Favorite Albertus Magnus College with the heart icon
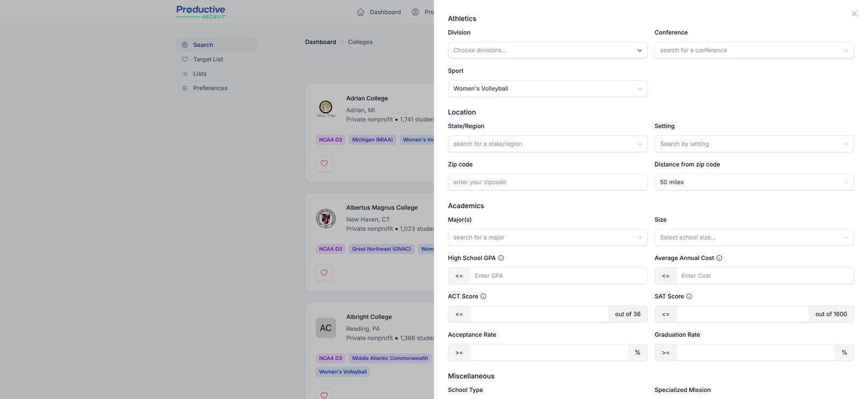 coord(324,273)
